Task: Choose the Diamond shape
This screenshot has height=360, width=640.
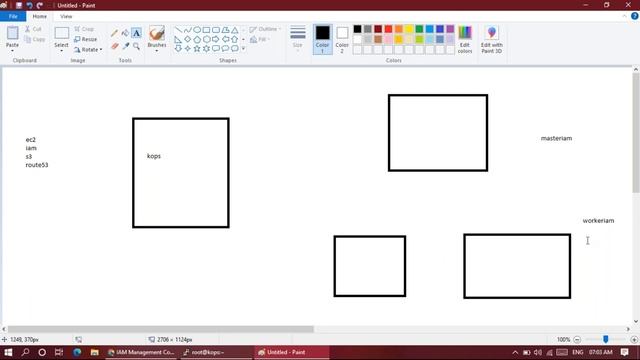Action: tap(187, 39)
